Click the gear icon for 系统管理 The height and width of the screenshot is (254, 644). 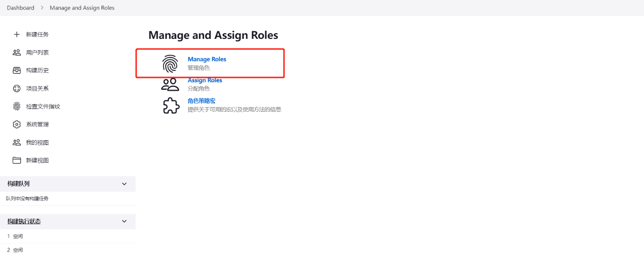[17, 125]
